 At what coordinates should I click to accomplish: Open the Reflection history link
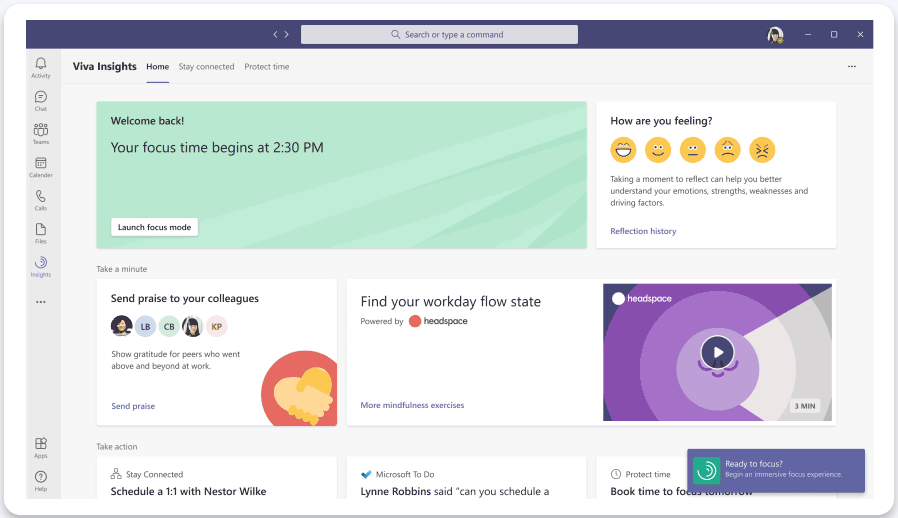pos(643,231)
